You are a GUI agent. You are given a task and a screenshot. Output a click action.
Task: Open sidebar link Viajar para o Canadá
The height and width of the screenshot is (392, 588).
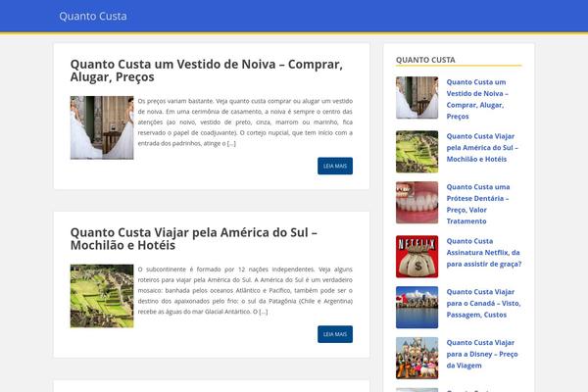coord(483,303)
